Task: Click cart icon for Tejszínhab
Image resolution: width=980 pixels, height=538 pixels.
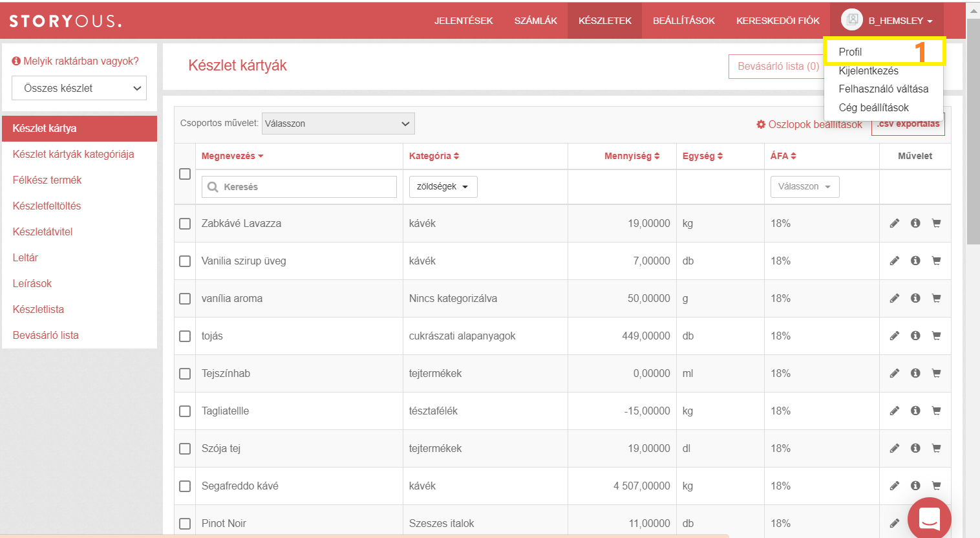Action: (936, 373)
